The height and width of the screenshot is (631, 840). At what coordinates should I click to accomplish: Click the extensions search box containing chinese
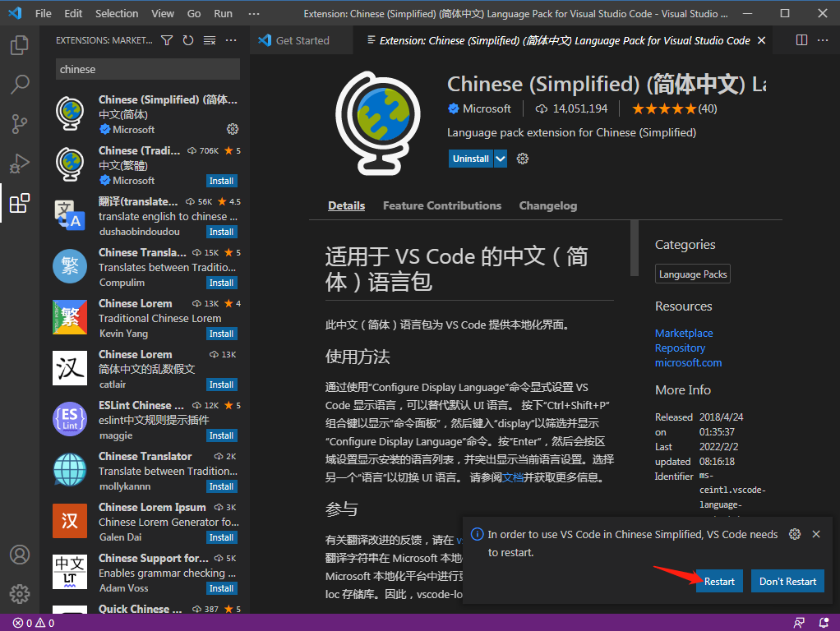pyautogui.click(x=148, y=69)
